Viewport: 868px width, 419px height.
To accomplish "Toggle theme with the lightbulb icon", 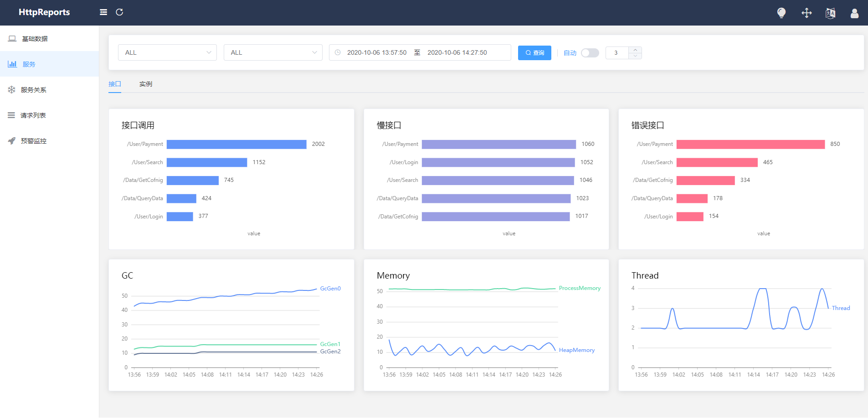I will coord(781,13).
